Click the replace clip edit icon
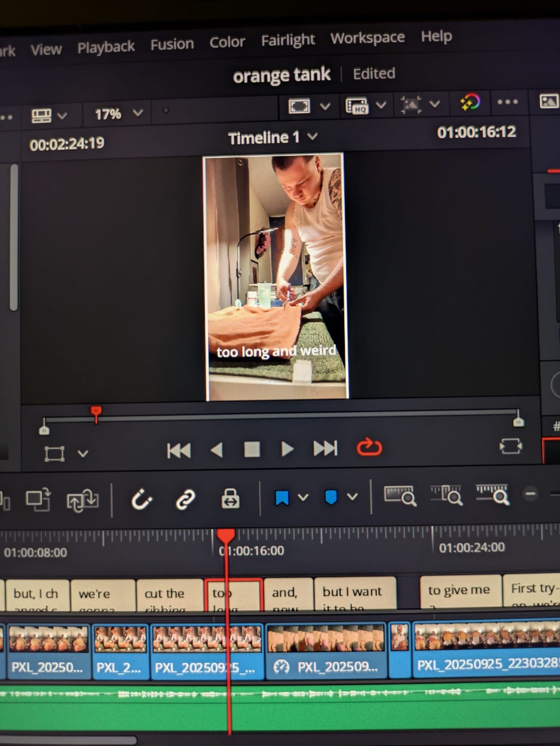Viewport: 560px width, 746px height. 82,500
